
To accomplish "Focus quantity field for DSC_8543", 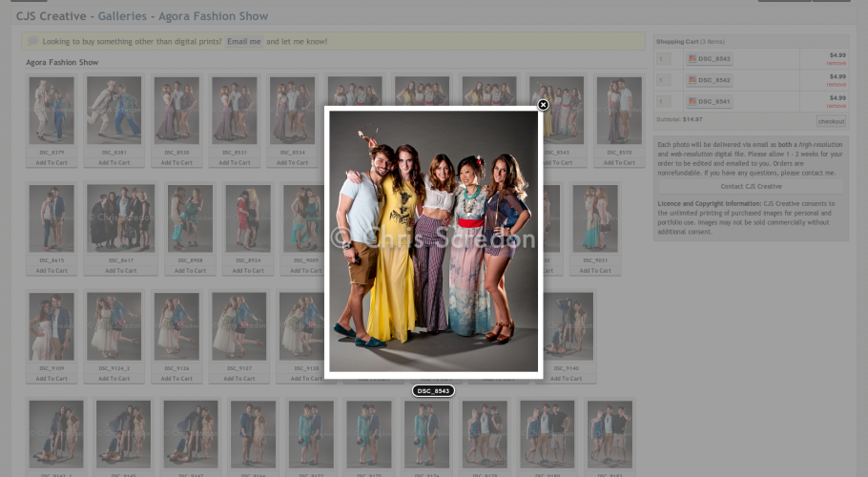I will (664, 59).
